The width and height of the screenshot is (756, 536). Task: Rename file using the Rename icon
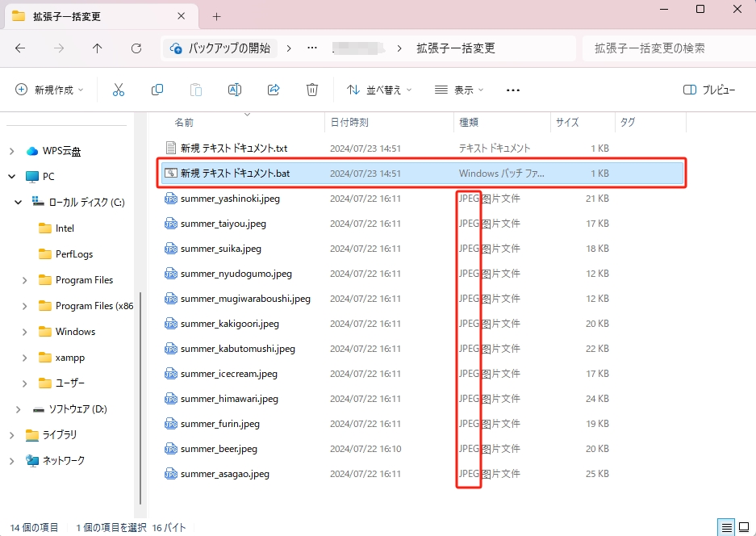coord(234,90)
